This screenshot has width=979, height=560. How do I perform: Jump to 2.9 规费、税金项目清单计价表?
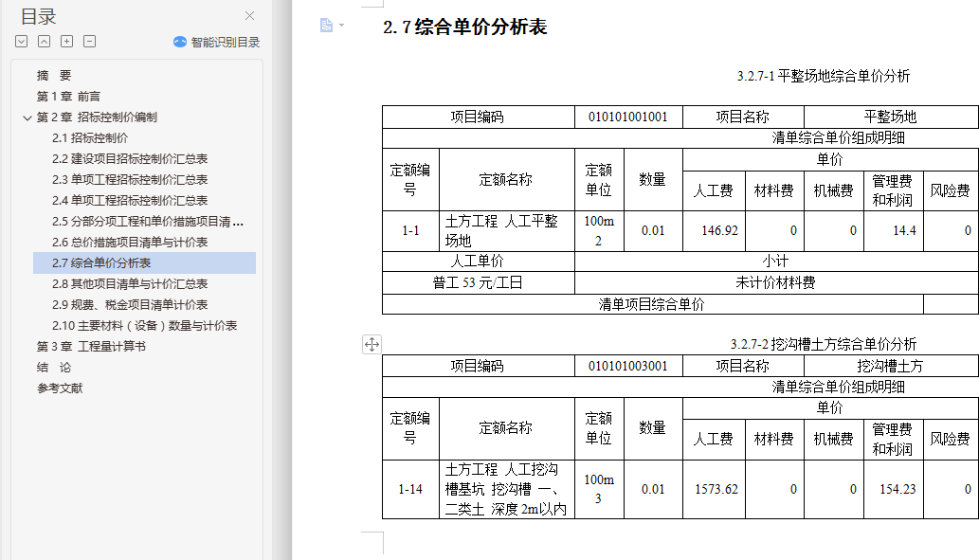(x=130, y=305)
